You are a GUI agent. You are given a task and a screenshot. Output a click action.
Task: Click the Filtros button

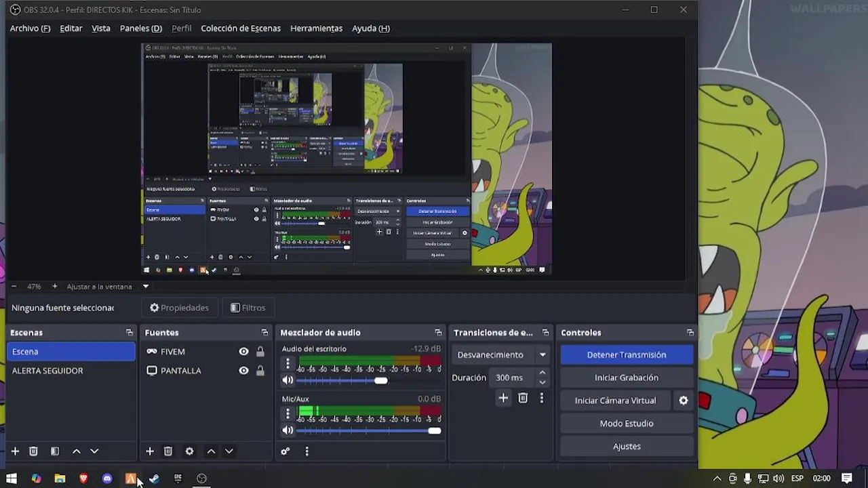[248, 308]
